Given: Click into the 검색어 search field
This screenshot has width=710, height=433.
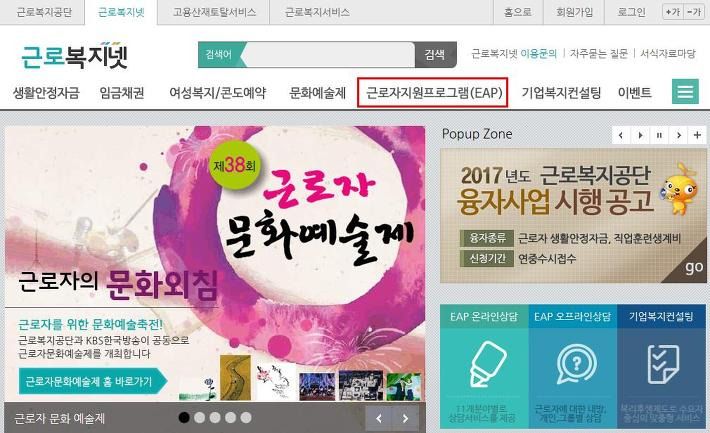Looking at the screenshot, I should (330, 55).
